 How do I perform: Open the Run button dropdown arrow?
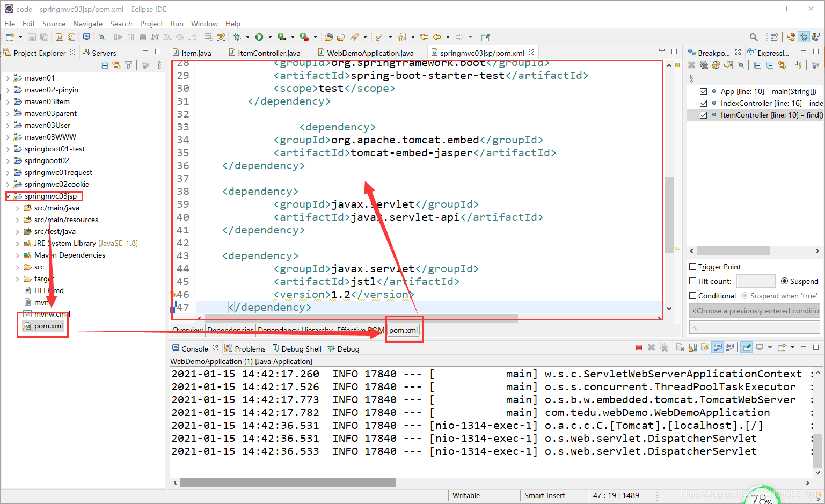click(270, 37)
